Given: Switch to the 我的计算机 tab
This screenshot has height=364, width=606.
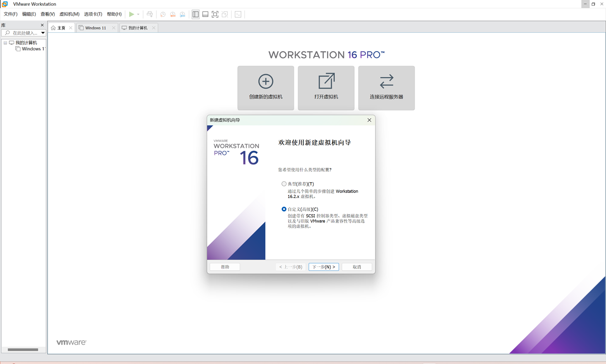Looking at the screenshot, I should click(138, 28).
